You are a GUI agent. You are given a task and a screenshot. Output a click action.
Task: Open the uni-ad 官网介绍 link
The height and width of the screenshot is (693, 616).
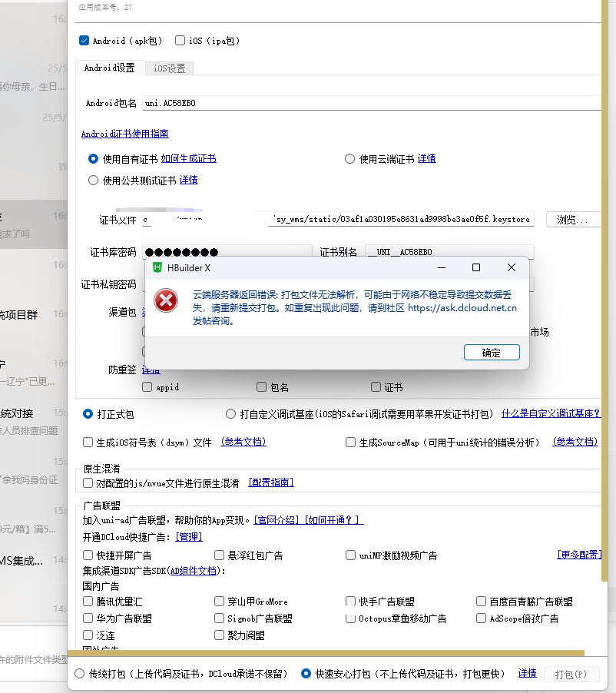click(277, 520)
